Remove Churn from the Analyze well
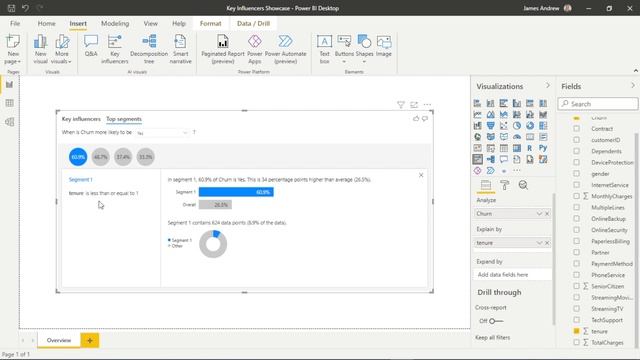Image resolution: width=640 pixels, height=360 pixels. (x=547, y=213)
